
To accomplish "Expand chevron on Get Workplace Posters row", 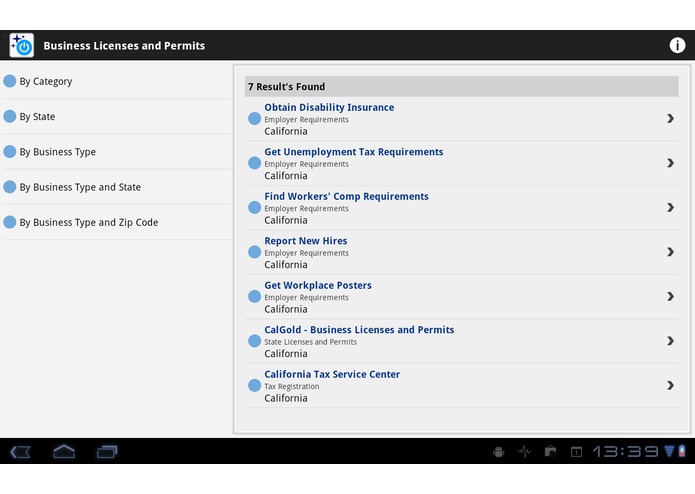I will [x=670, y=296].
